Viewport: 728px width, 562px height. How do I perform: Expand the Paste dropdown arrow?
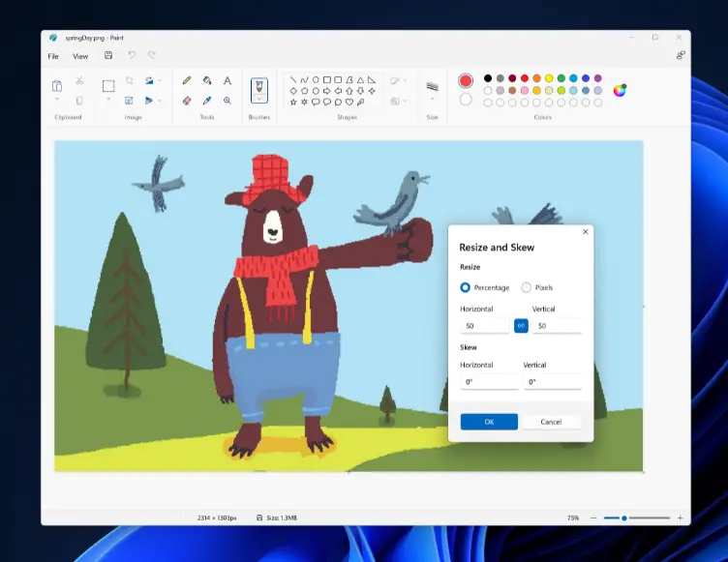coord(57,99)
